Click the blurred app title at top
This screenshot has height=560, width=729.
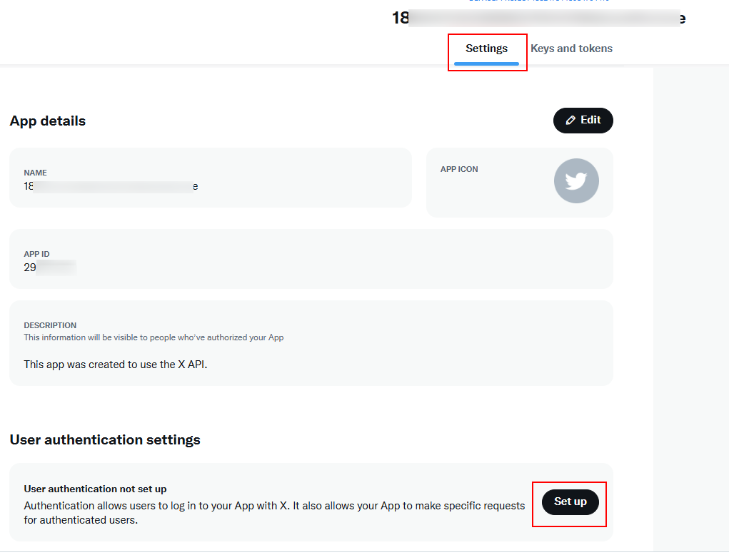[538, 19]
